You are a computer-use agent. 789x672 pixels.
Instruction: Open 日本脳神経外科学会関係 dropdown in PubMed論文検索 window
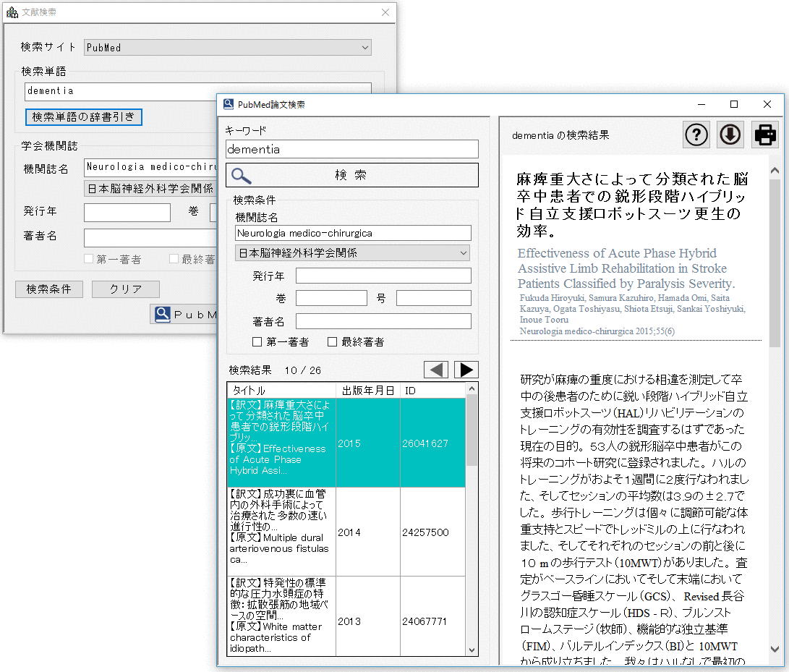352,252
